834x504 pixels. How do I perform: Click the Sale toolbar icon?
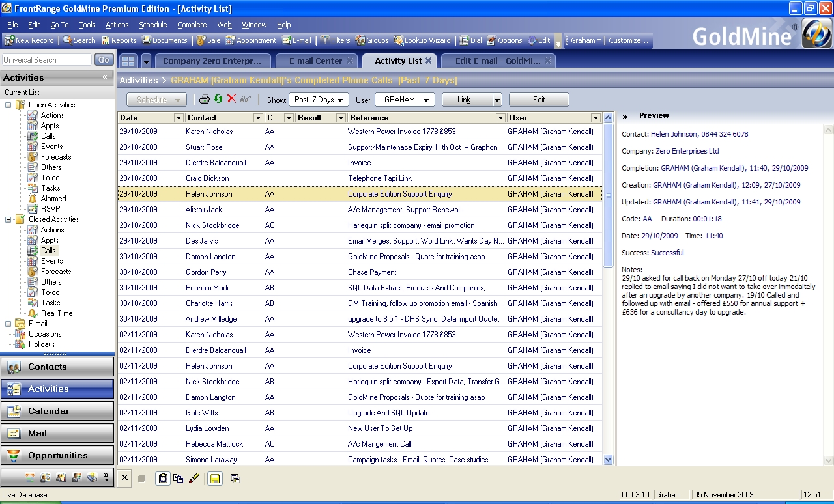pos(208,40)
